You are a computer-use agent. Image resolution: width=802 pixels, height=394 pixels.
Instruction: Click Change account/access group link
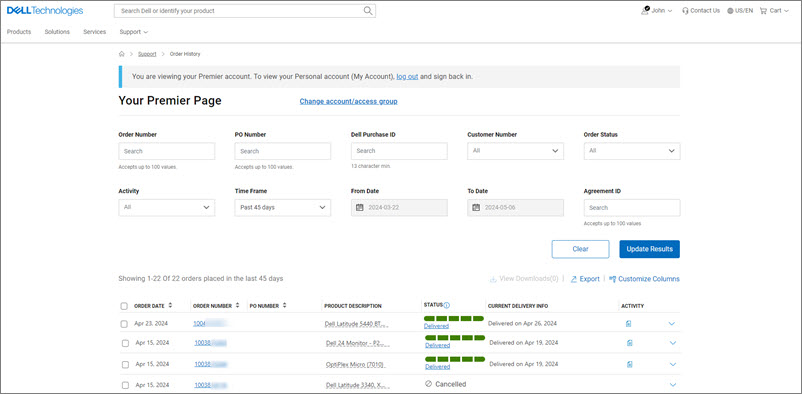tap(348, 101)
